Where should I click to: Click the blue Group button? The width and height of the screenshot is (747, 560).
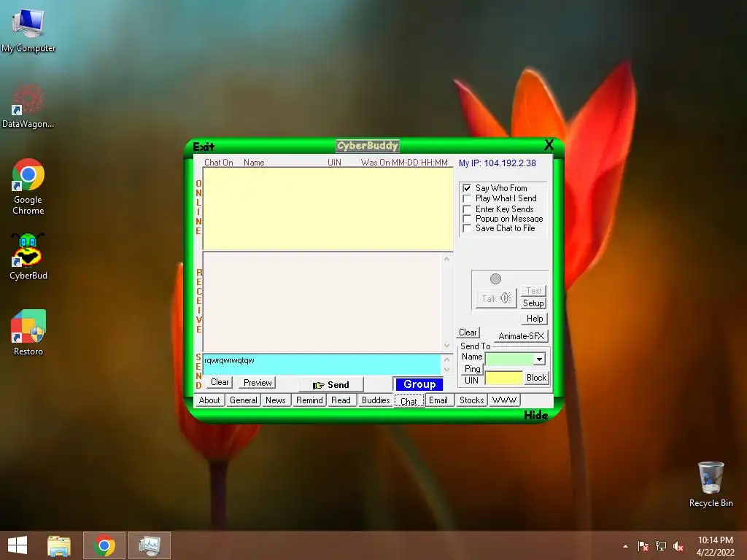[x=419, y=384]
